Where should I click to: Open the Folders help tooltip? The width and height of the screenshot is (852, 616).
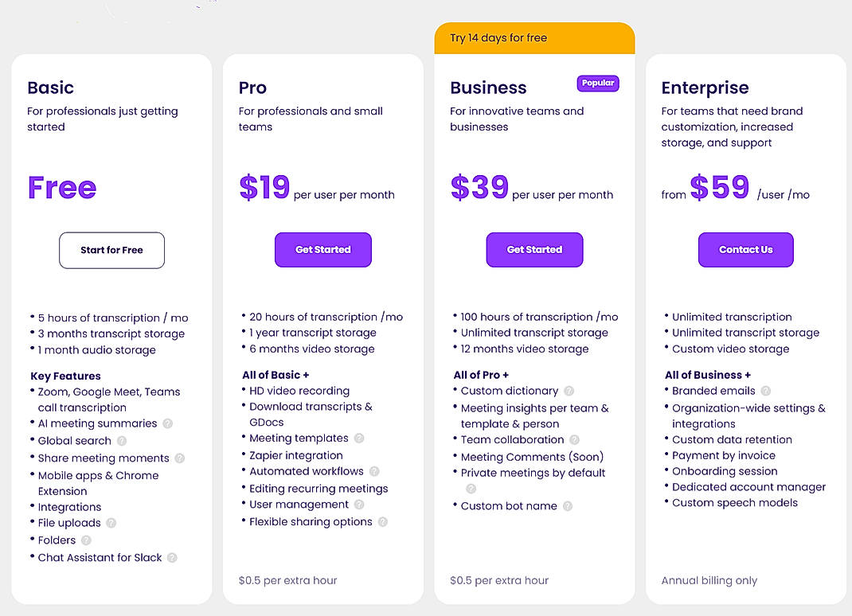[85, 540]
